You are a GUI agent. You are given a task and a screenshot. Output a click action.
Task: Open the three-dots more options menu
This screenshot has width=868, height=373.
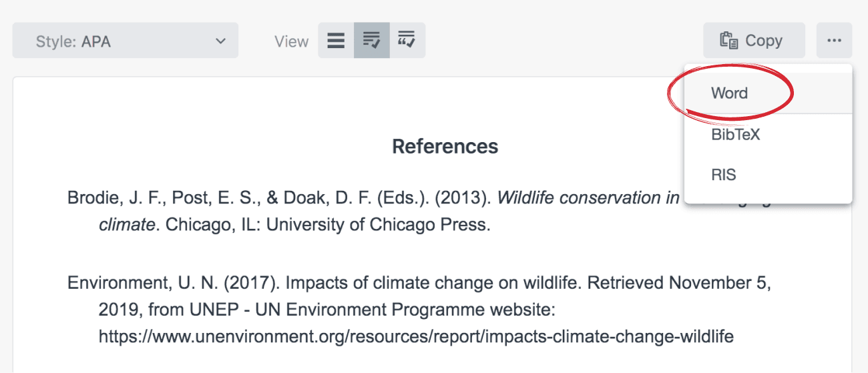[x=834, y=41]
